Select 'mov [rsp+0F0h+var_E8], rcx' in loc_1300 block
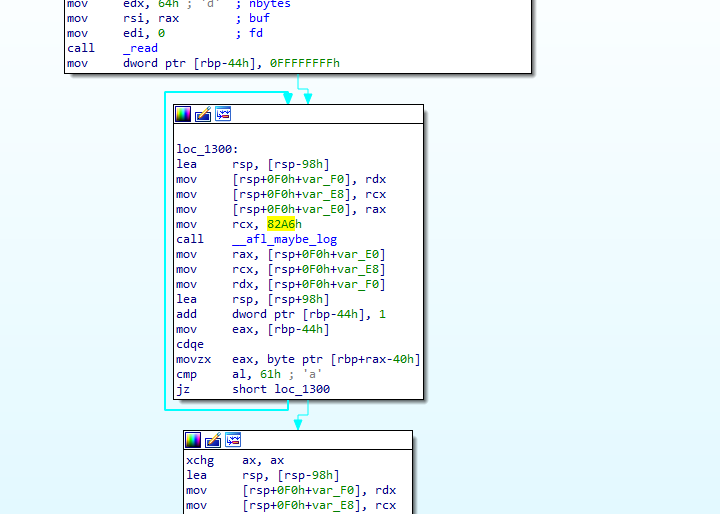Image resolution: width=720 pixels, height=514 pixels. coord(281,194)
